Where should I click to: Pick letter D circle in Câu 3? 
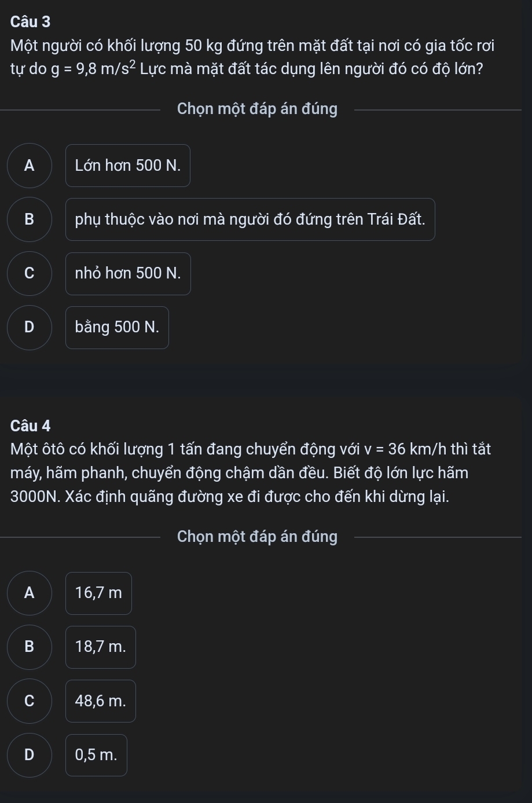[x=30, y=328]
